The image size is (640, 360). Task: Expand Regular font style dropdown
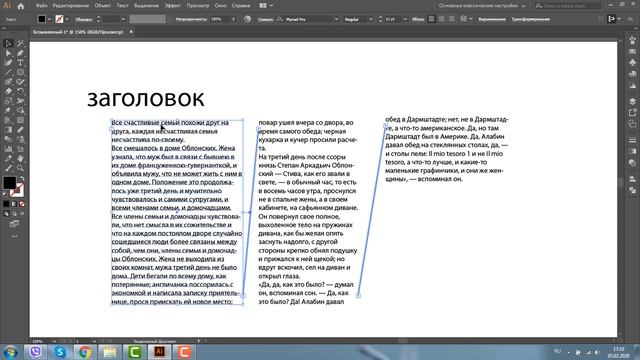[371, 19]
